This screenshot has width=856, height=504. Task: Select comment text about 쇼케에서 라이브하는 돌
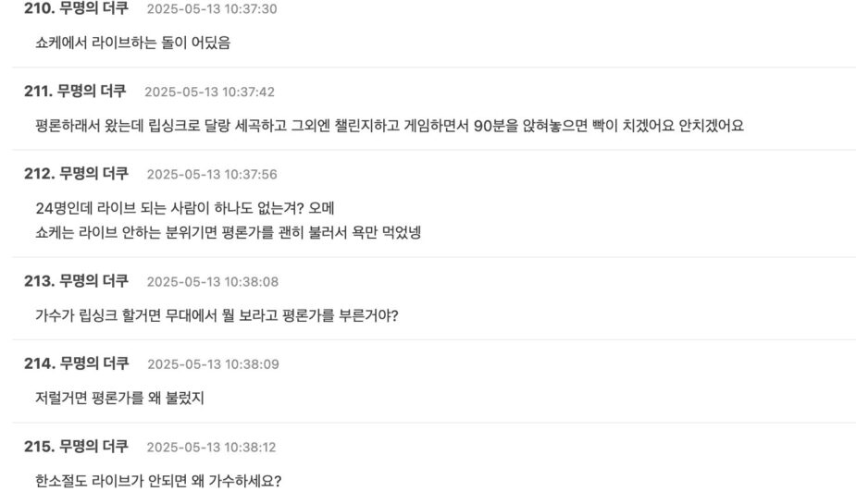(x=132, y=43)
